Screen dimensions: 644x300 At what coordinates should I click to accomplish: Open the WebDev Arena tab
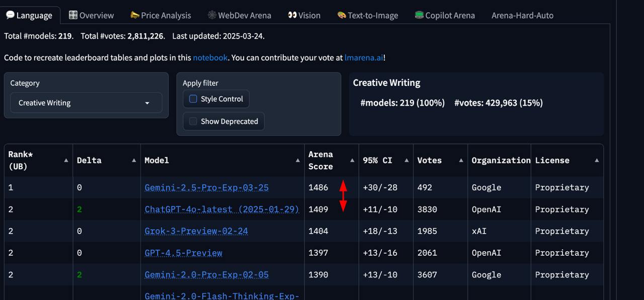239,15
